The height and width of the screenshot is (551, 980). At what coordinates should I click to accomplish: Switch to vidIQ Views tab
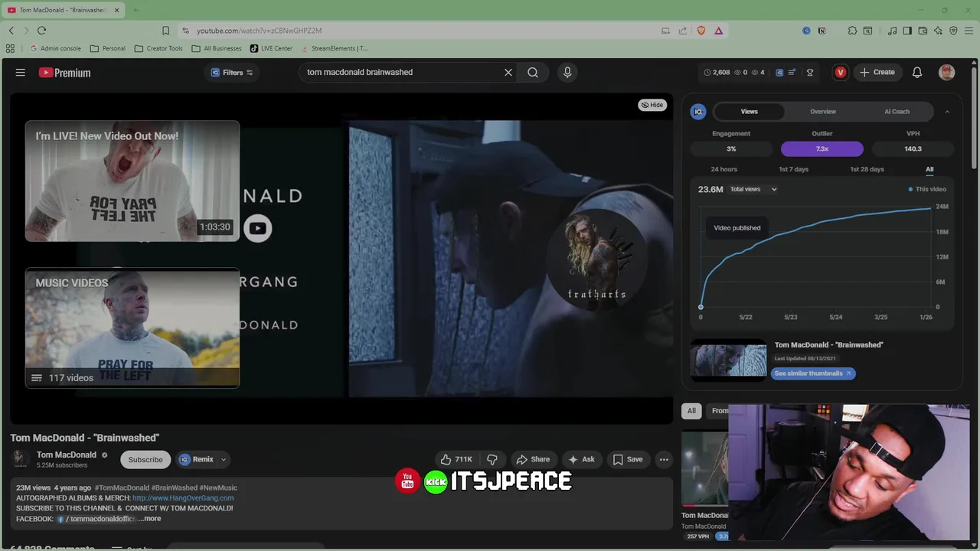[749, 112]
